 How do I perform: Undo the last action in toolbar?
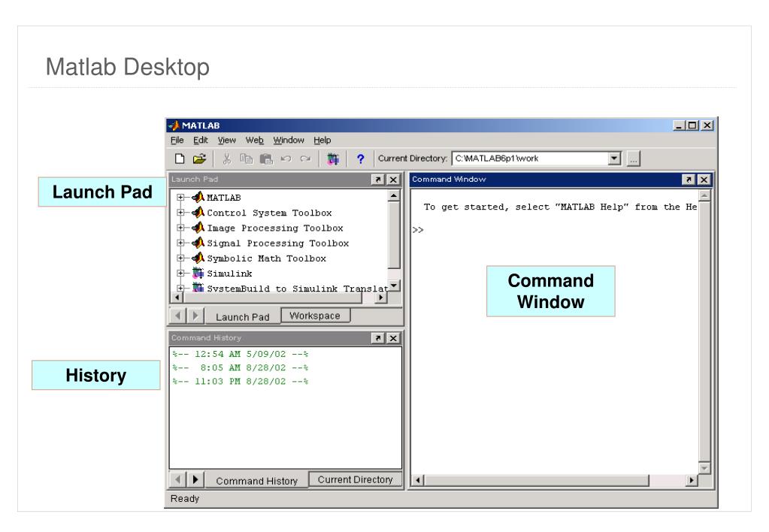click(286, 159)
